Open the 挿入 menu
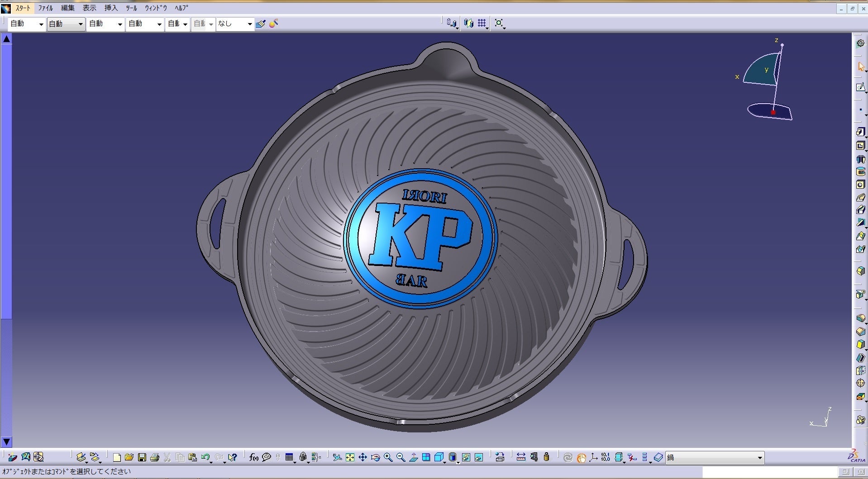 (111, 8)
